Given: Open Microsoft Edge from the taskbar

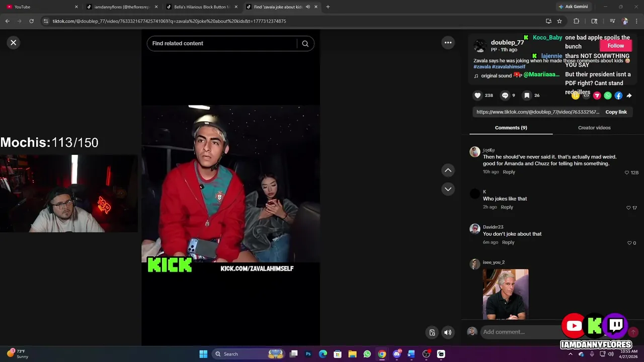Looking at the screenshot, I should 323,354.
